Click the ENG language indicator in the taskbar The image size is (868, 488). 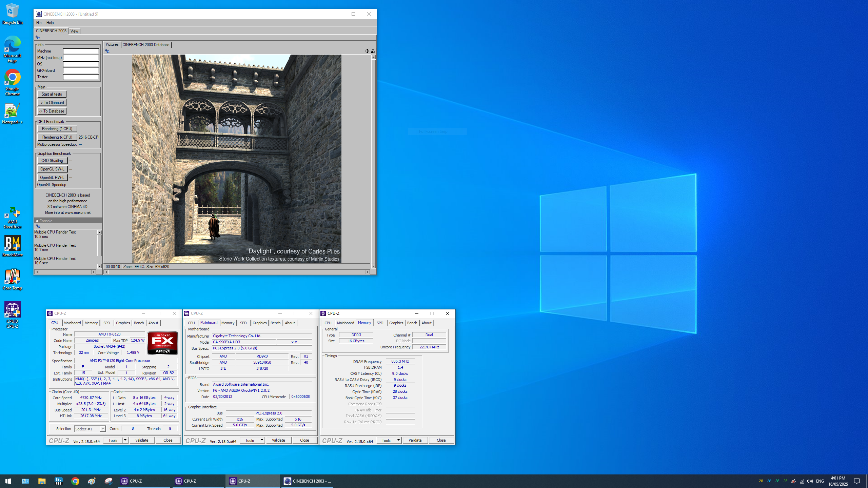tap(820, 481)
